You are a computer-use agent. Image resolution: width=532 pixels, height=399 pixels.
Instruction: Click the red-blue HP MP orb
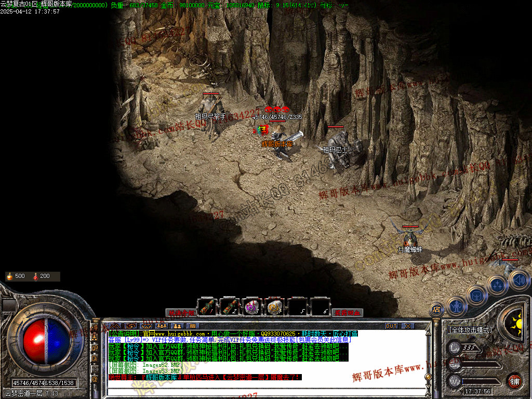(46, 341)
